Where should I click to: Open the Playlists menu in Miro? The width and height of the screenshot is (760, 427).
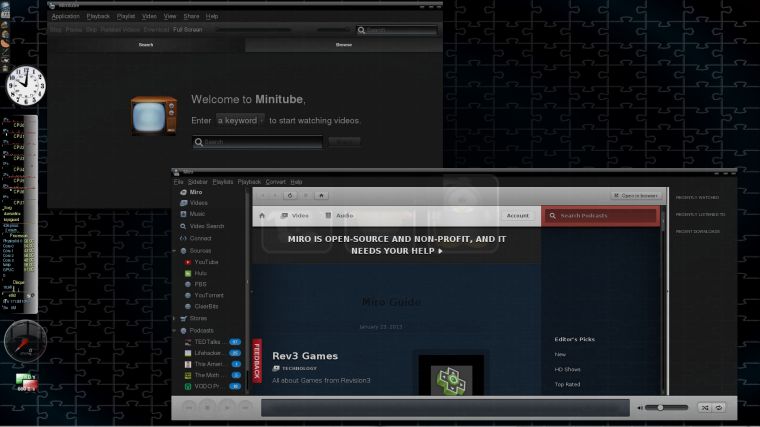pos(222,182)
